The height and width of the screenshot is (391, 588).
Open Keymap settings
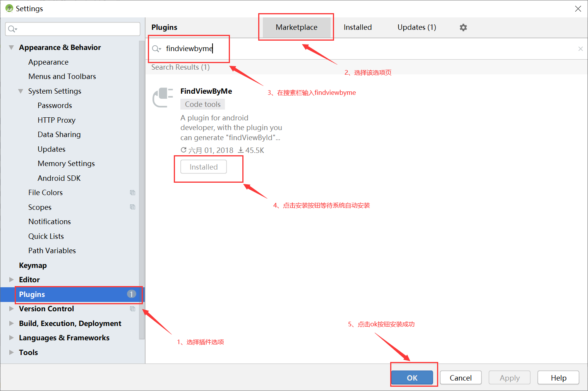tap(33, 266)
